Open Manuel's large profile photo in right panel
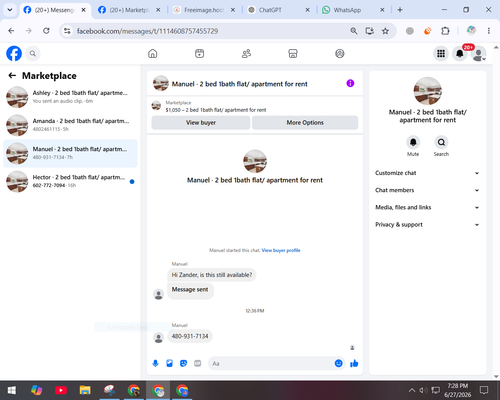The width and height of the screenshot is (500, 400). coord(427,91)
